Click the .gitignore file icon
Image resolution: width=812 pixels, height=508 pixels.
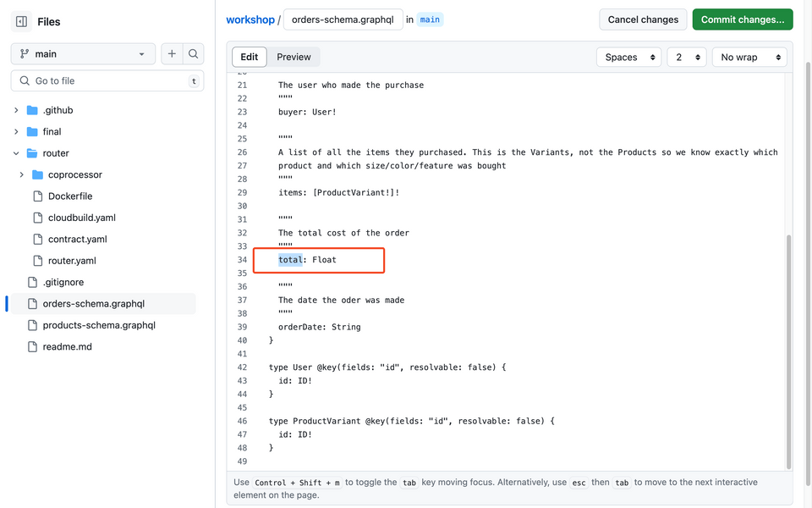(x=32, y=283)
